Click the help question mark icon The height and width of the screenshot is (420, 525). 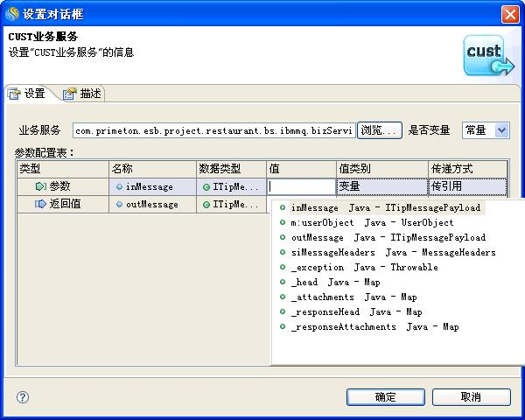(x=23, y=397)
